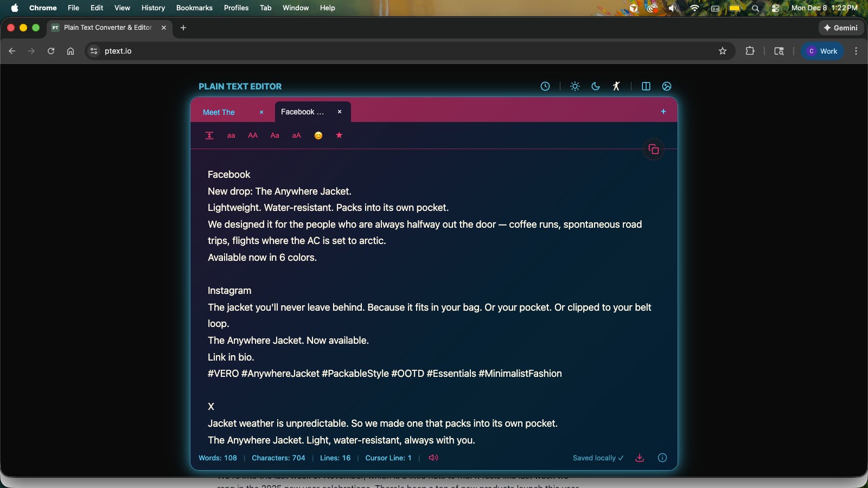868x488 pixels.
Task: Click the 'Facebook' heading line in editor
Action: click(229, 175)
